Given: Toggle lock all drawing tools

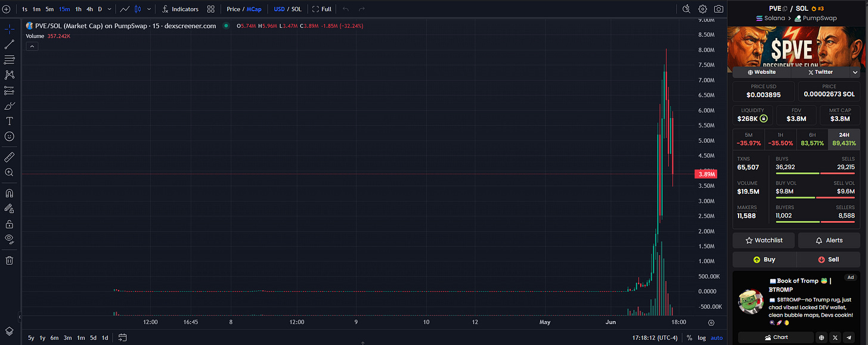Looking at the screenshot, I should click(x=9, y=224).
